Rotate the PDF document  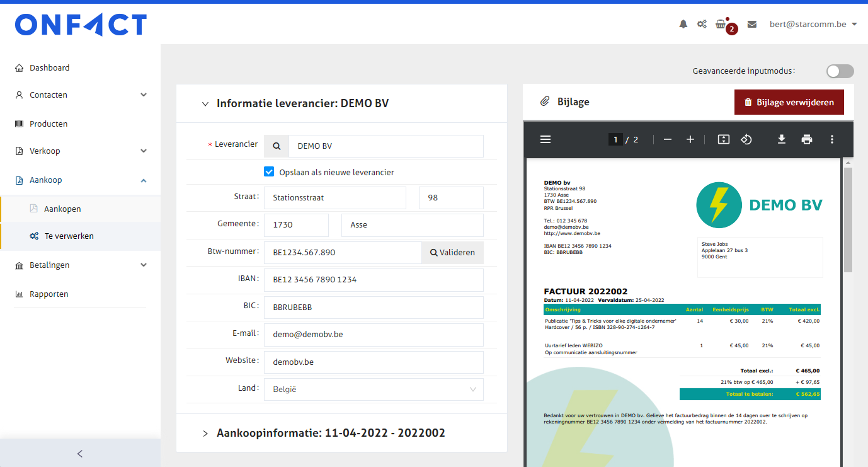pyautogui.click(x=746, y=139)
